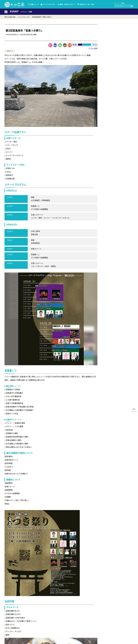Open 広島ニュース in the top menu
This screenshot has width=138, height=644.
(x=33, y=5)
